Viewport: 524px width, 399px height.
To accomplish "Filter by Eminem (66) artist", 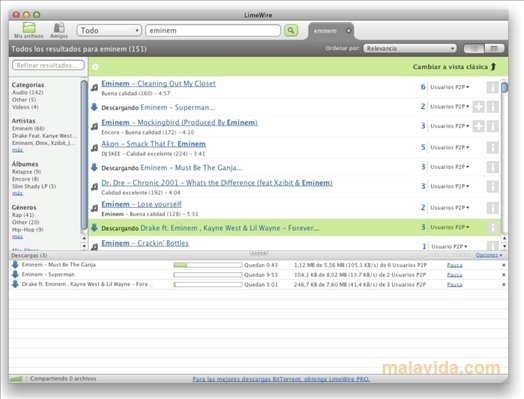I will pos(28,128).
